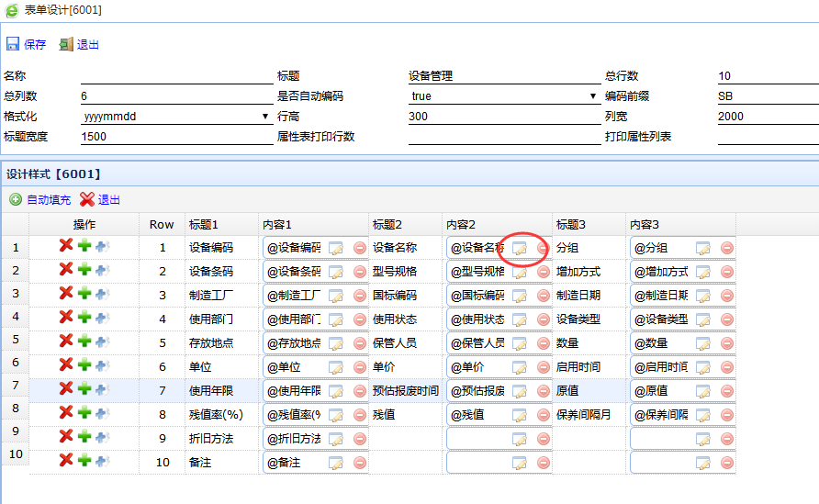The width and height of the screenshot is (819, 504).
Task: Click the top 退出 exit button
Action: [80, 44]
